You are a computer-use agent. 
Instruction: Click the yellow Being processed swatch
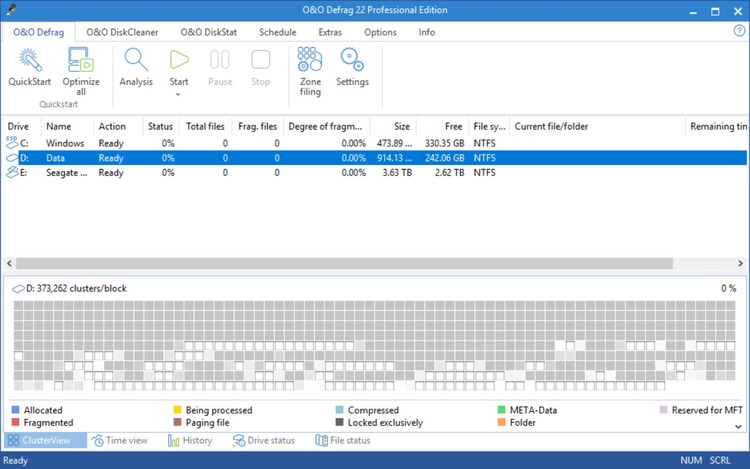point(177,410)
